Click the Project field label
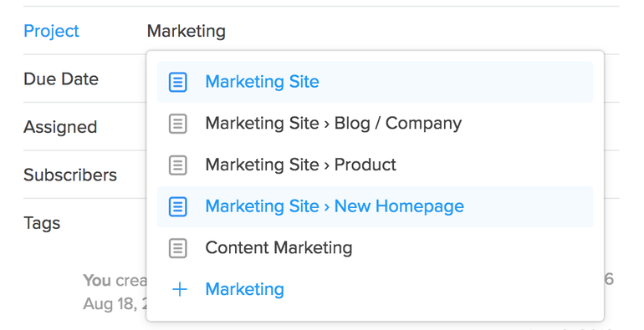This screenshot has height=330, width=644. tap(51, 31)
